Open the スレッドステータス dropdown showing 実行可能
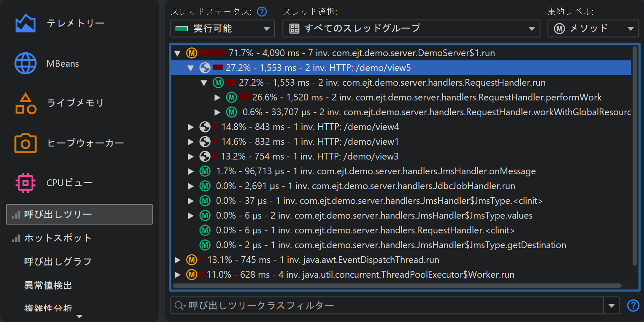Image resolution: width=644 pixels, height=322 pixels. (222, 29)
